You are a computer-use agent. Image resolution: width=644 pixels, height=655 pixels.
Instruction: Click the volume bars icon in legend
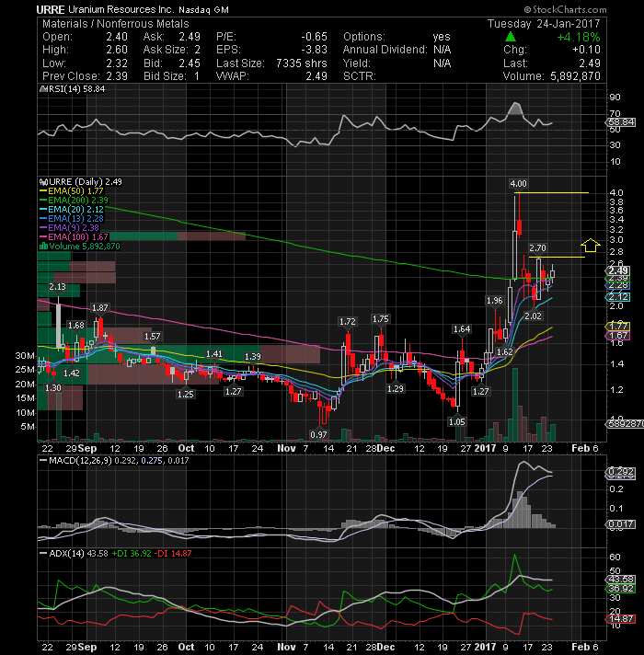coord(43,246)
